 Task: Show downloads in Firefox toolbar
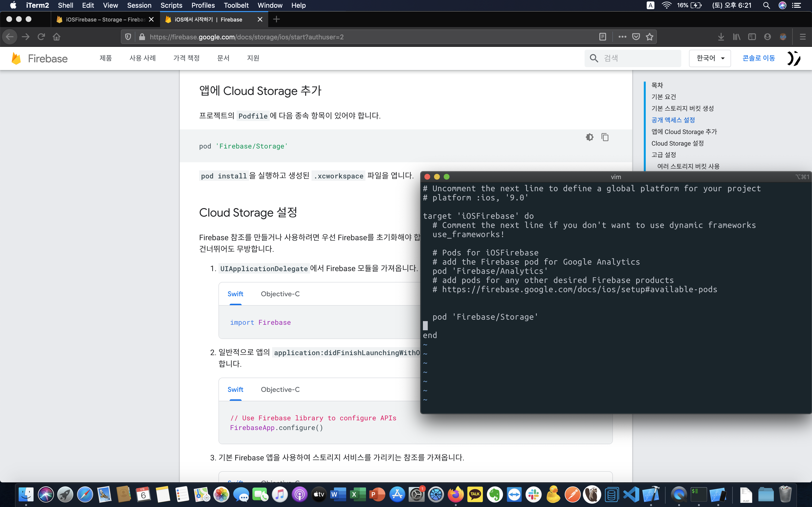(721, 37)
